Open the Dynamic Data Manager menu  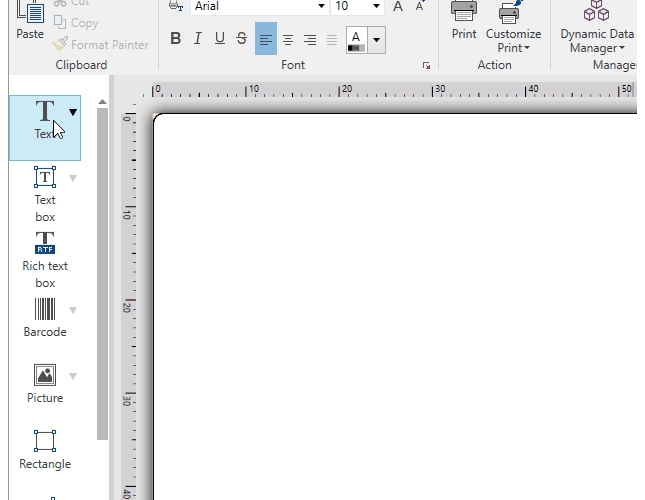point(597,40)
